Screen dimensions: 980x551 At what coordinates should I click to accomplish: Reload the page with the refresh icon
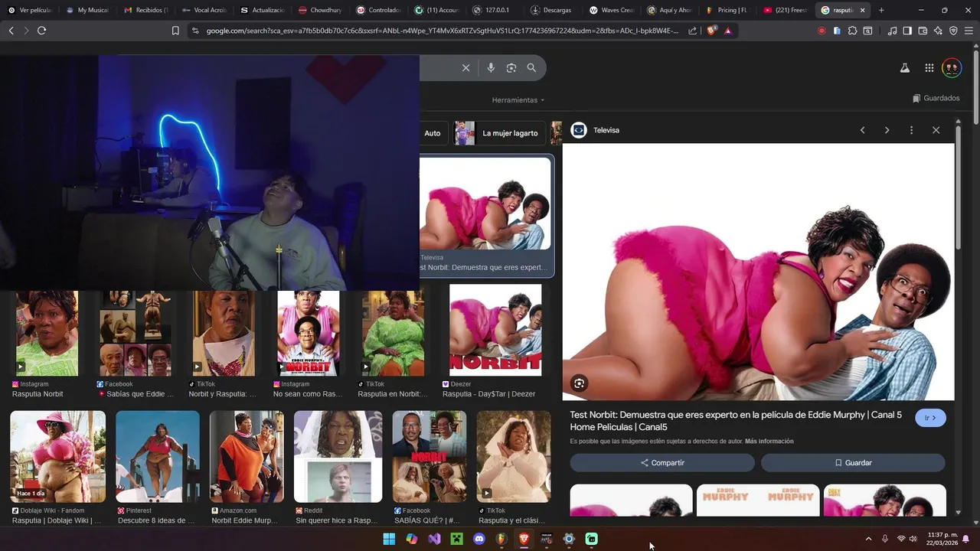[x=41, y=31]
